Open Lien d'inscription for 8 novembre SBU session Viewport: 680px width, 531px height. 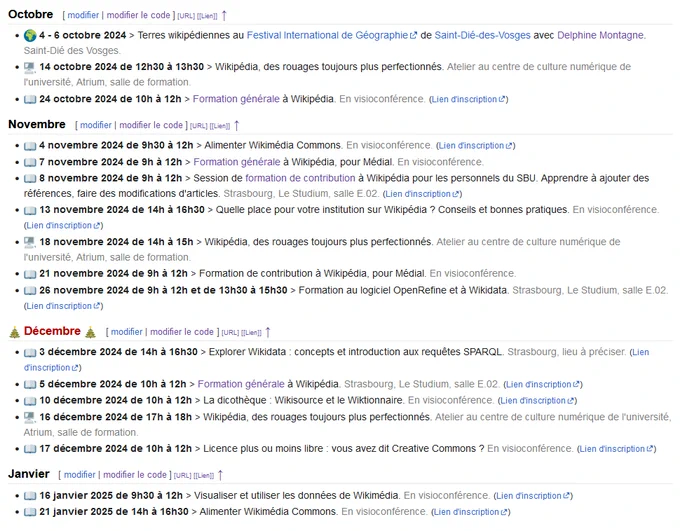pos(422,194)
